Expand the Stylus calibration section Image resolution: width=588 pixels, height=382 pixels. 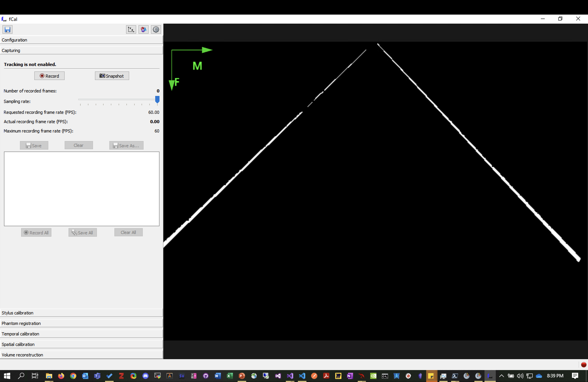81,313
